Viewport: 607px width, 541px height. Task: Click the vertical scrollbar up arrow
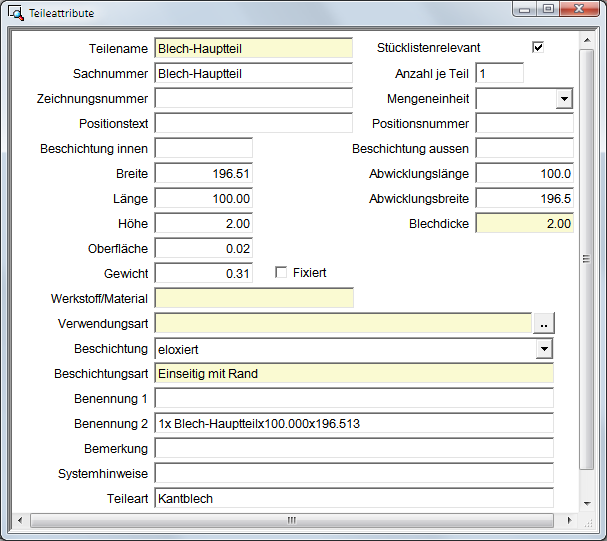pyautogui.click(x=587, y=42)
